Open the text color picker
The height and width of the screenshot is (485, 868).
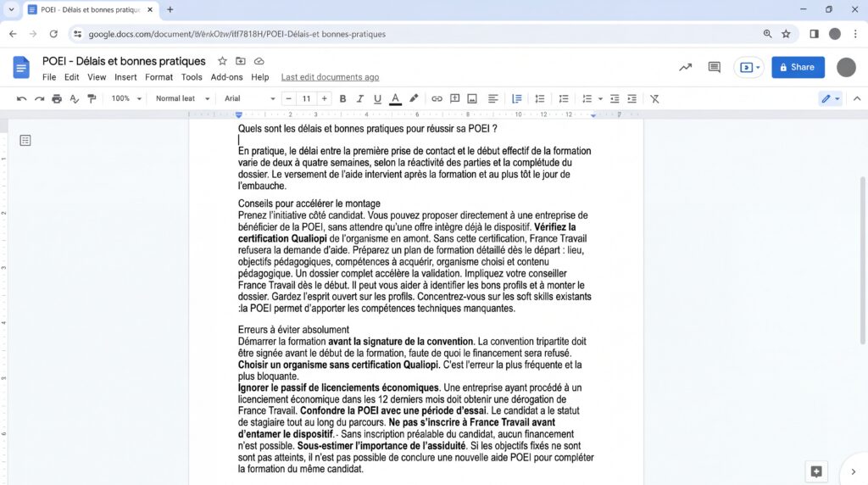point(395,98)
